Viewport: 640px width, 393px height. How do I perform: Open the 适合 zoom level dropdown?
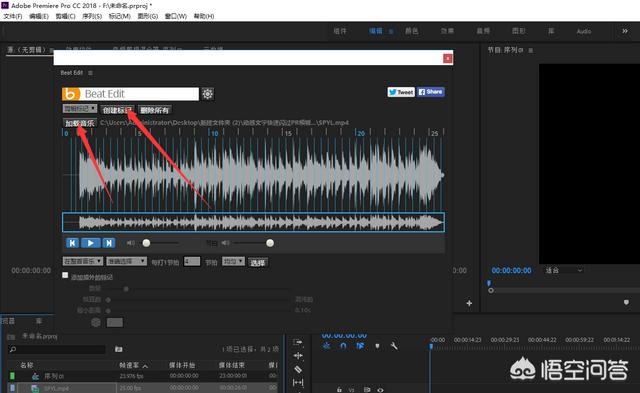(564, 270)
